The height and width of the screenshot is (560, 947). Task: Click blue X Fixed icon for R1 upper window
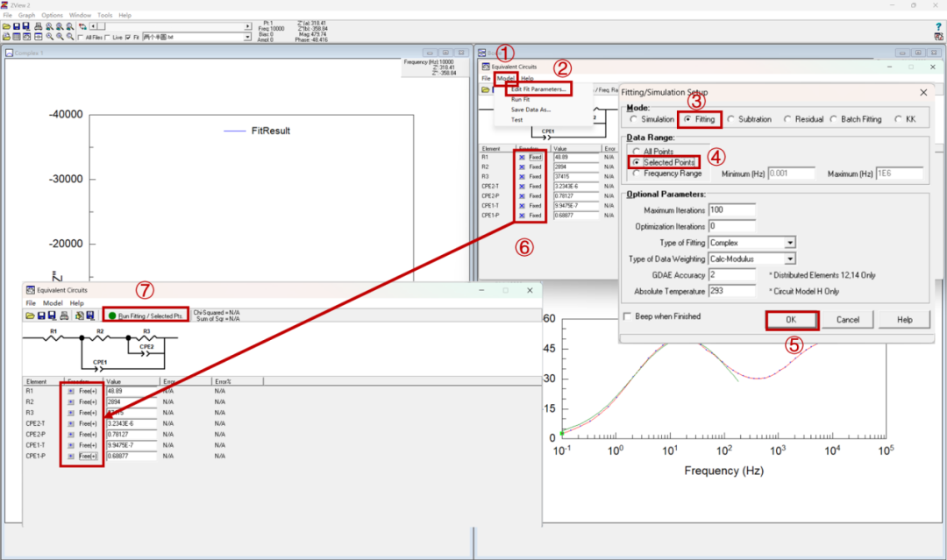pyautogui.click(x=522, y=158)
